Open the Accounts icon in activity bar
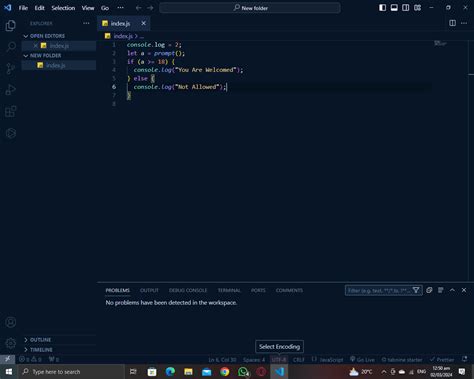 point(11,322)
